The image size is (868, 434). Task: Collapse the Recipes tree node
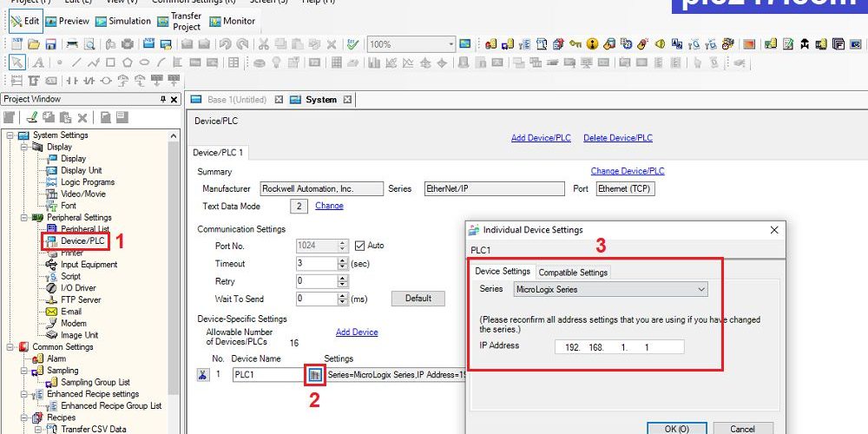(x=23, y=418)
